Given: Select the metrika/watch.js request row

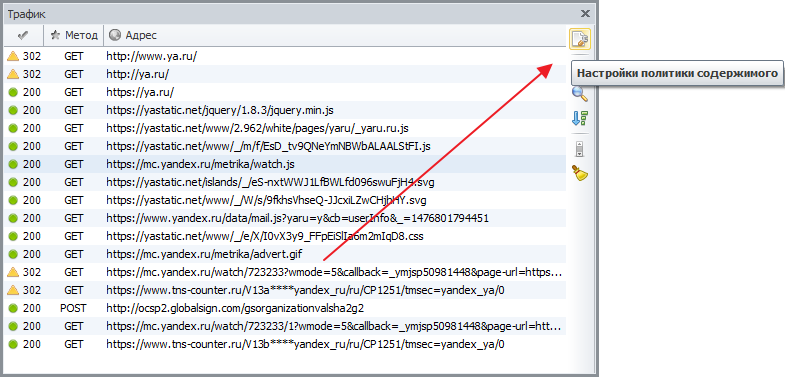Looking at the screenshot, I should pyautogui.click(x=285, y=164).
